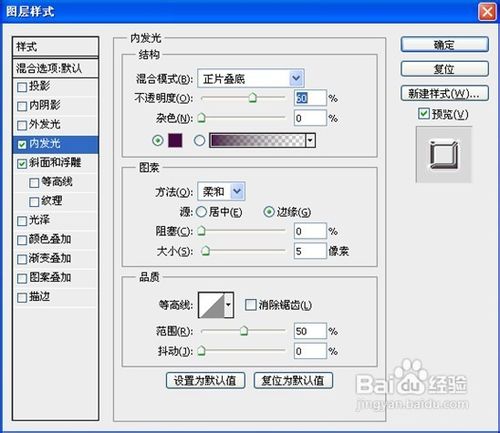Open the 等高线 contour picker dropdown arrow
Image resolution: width=500 pixels, height=433 pixels.
[229, 305]
